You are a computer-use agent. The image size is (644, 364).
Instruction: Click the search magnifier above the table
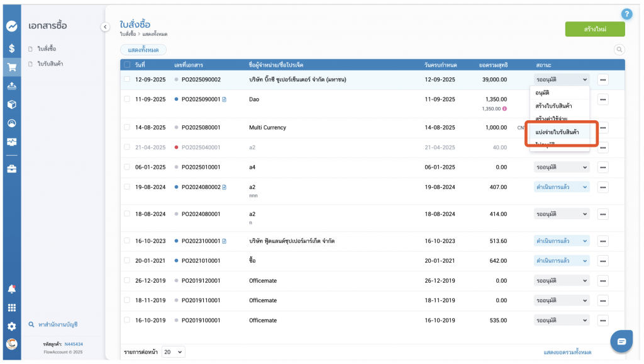[x=619, y=50]
